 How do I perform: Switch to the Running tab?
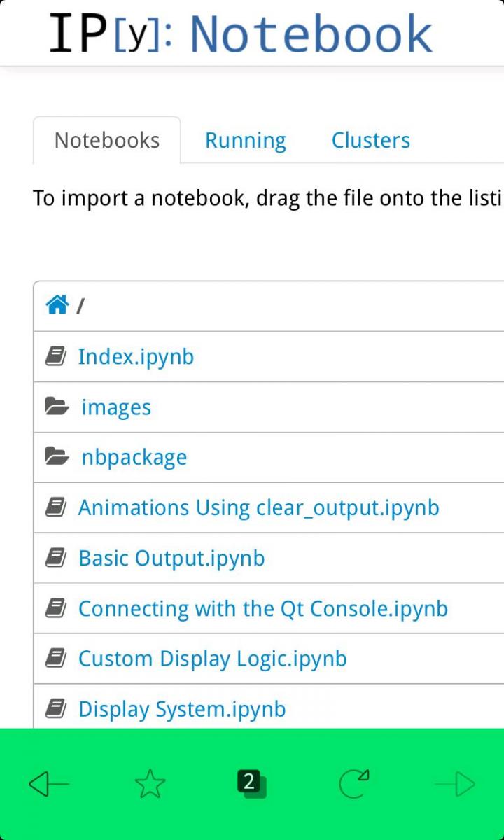[245, 140]
